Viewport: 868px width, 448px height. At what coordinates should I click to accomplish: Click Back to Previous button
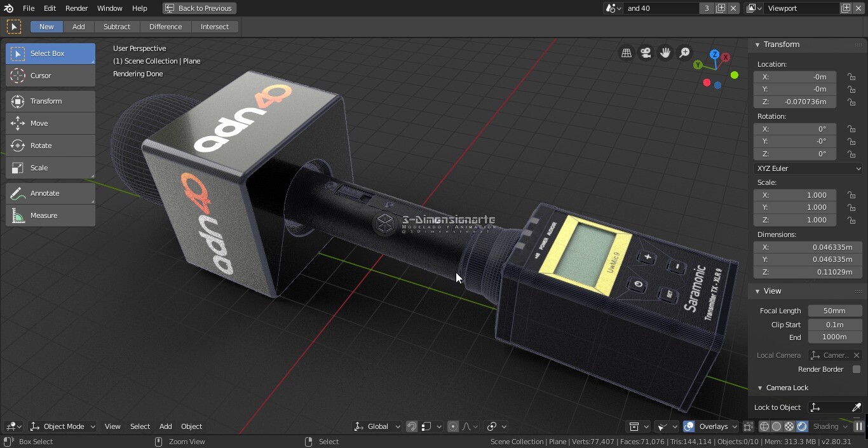[x=200, y=8]
